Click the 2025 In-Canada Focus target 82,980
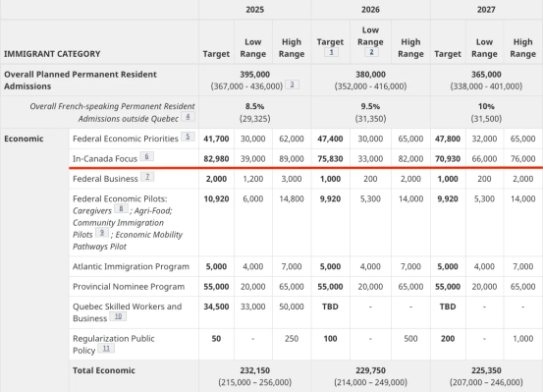Viewport: 543px width, 392px height. click(216, 159)
